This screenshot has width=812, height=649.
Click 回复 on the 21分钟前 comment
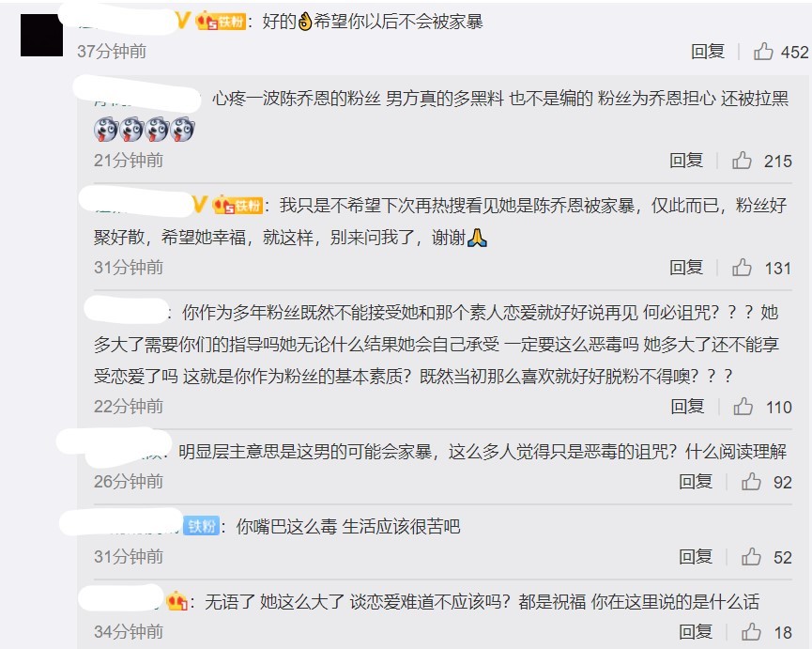[x=686, y=161]
